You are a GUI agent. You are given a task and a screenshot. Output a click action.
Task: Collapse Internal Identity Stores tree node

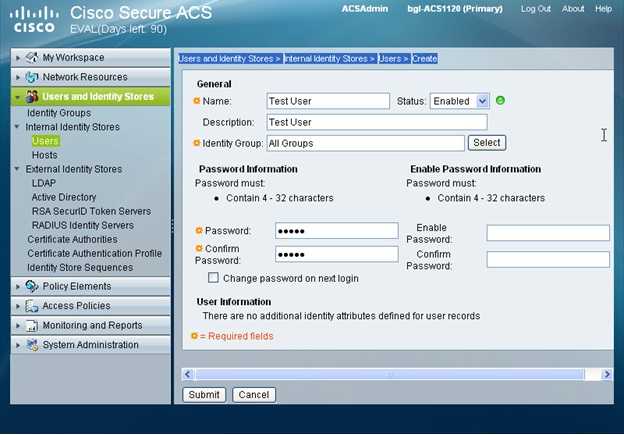click(17, 127)
